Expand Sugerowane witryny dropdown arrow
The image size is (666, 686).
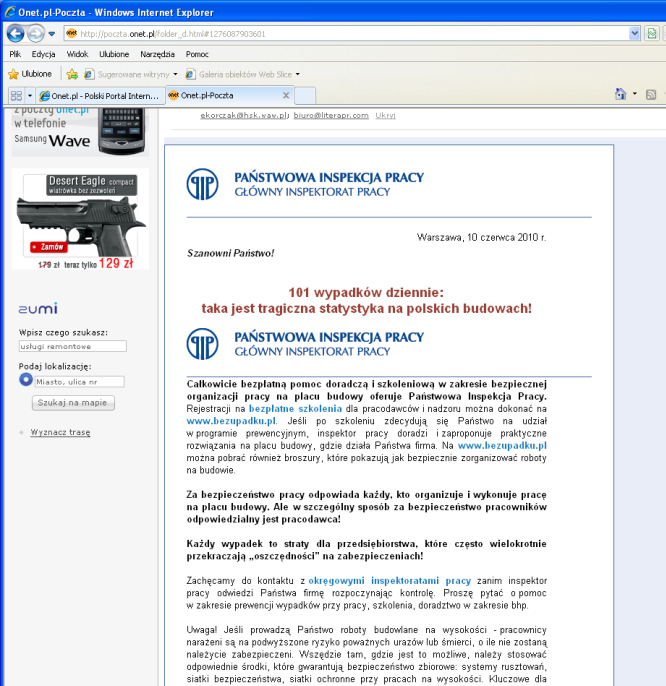point(175,74)
